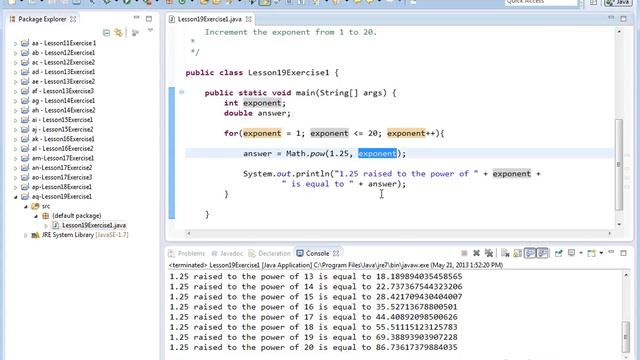Toggle Link with Editor in Package Explorer
This screenshot has height=360, width=640.
coord(119,33)
